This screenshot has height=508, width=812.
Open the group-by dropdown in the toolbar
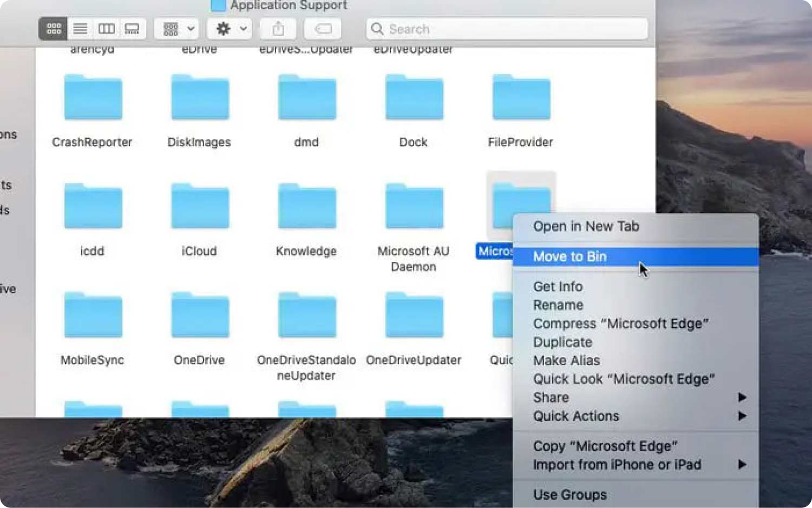click(177, 29)
